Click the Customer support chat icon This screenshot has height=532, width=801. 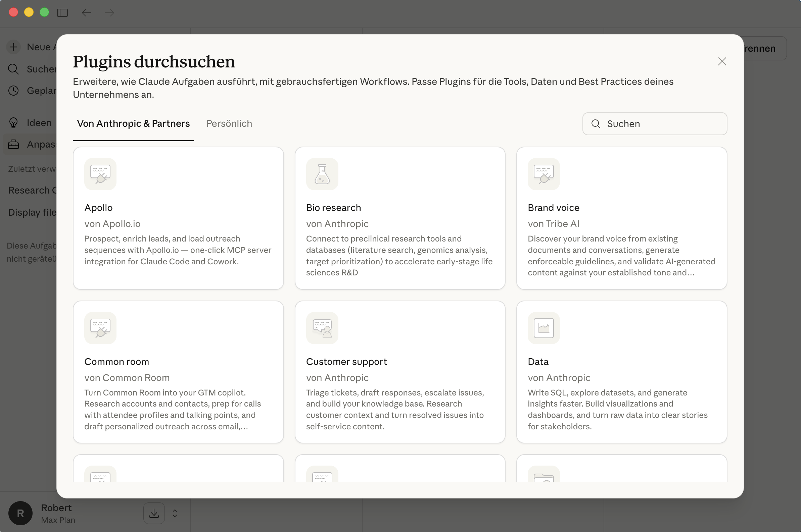click(x=322, y=328)
